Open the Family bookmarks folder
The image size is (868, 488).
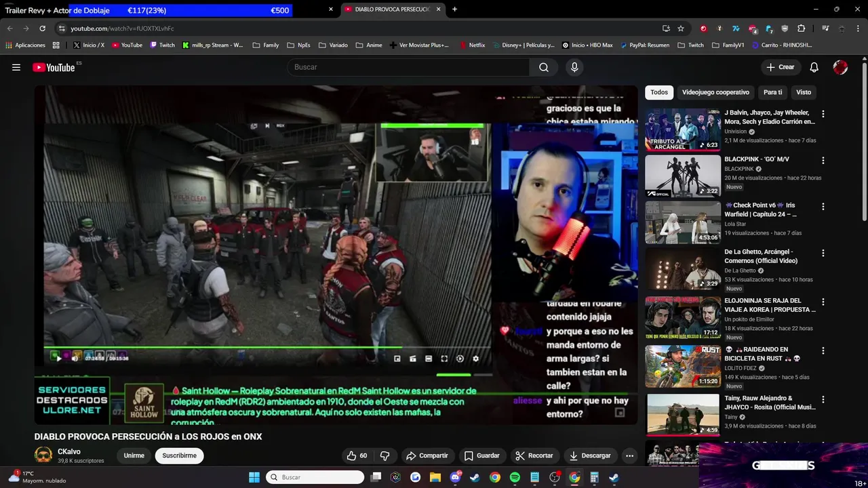coord(266,45)
